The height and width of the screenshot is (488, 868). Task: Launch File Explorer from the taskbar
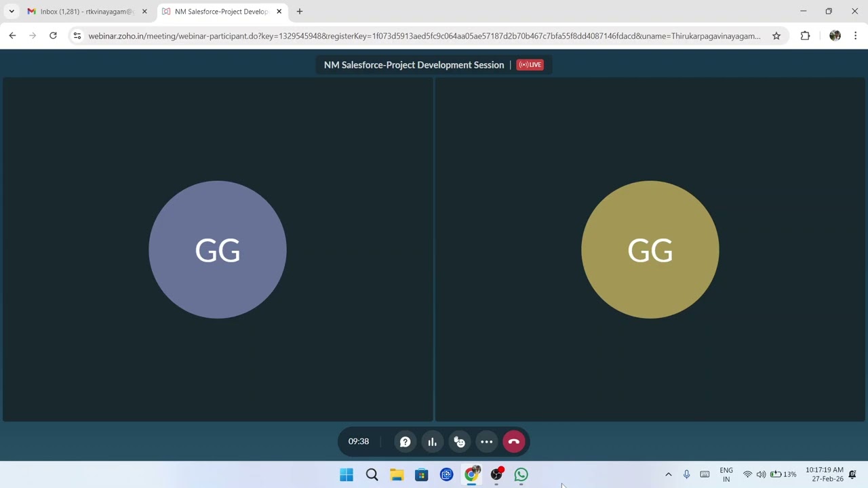pyautogui.click(x=397, y=474)
